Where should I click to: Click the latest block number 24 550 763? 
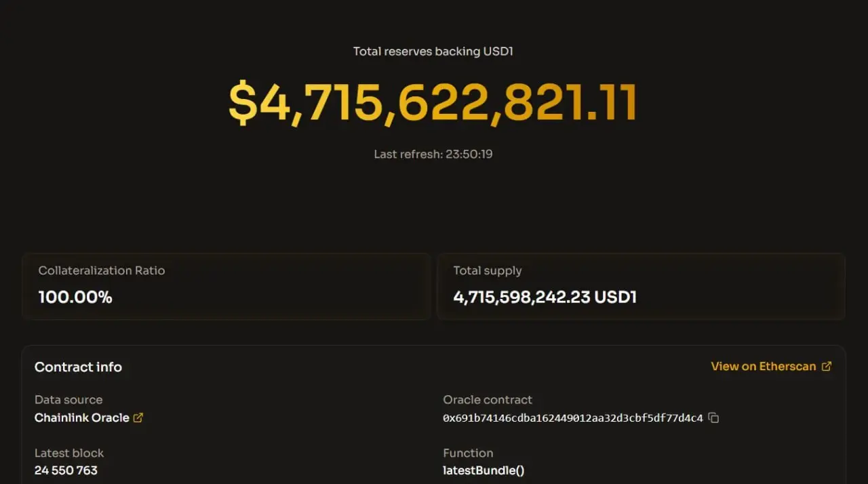coord(66,470)
